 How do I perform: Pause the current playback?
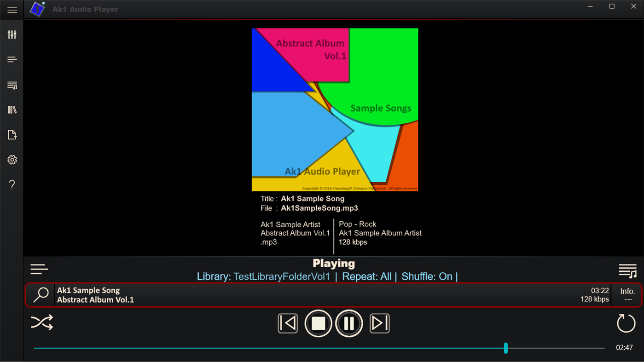click(x=349, y=323)
